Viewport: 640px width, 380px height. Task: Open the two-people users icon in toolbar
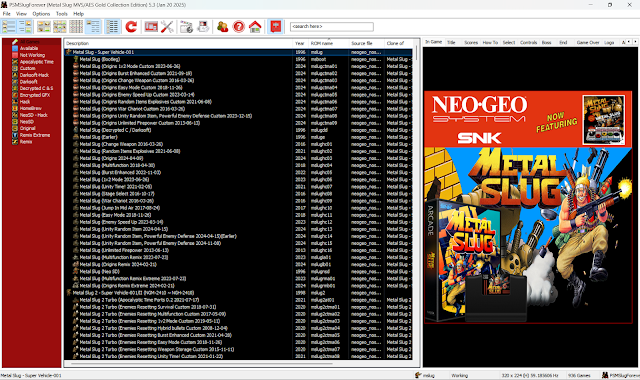click(x=222, y=27)
